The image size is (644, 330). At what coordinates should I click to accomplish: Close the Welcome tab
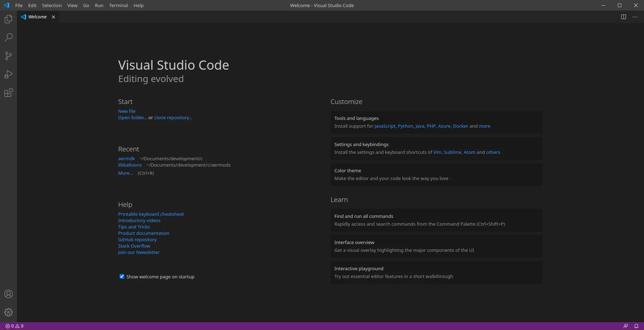[53, 17]
